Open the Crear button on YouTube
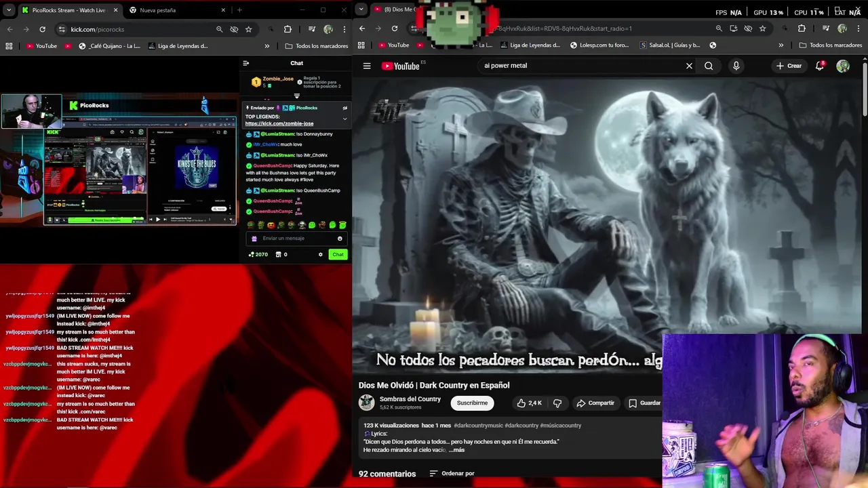 click(x=789, y=66)
